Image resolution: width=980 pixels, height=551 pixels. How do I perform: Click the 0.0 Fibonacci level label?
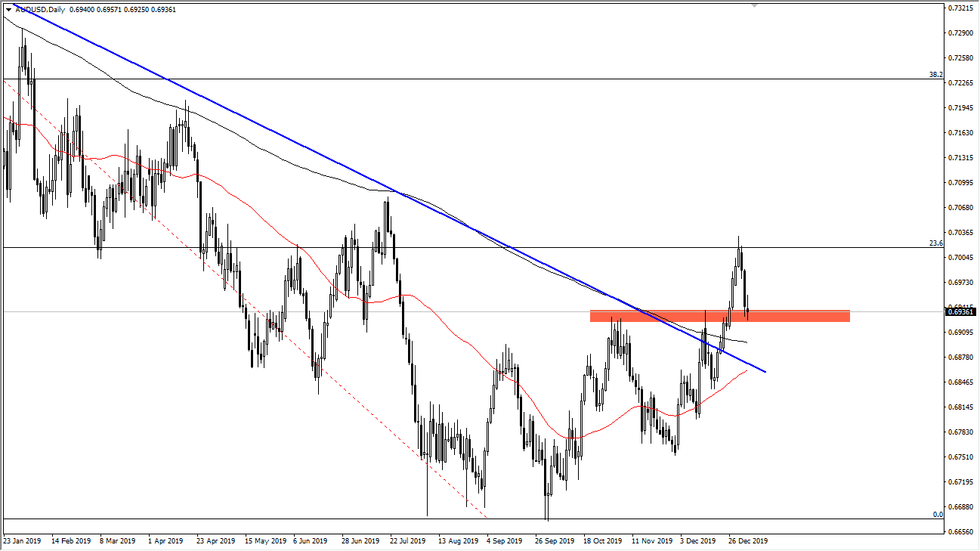coord(938,515)
